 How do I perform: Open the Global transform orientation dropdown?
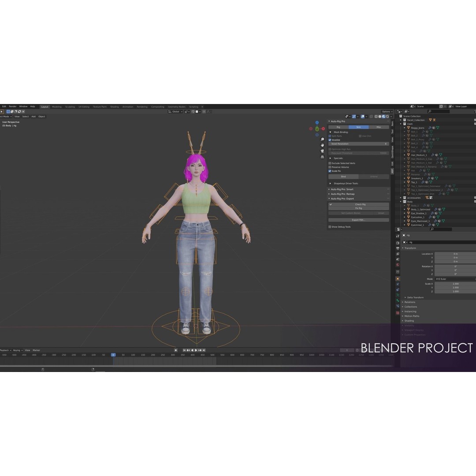click(x=175, y=112)
